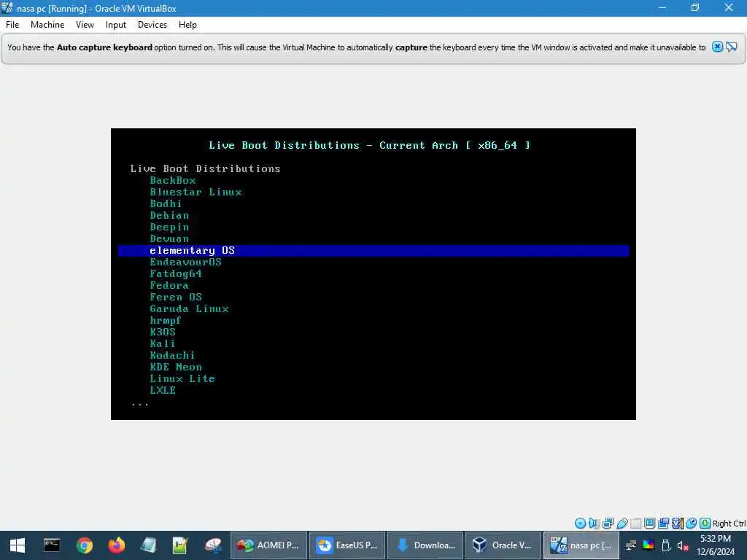Open the Windows Start menu
Image resolution: width=747 pixels, height=560 pixels.
(18, 545)
